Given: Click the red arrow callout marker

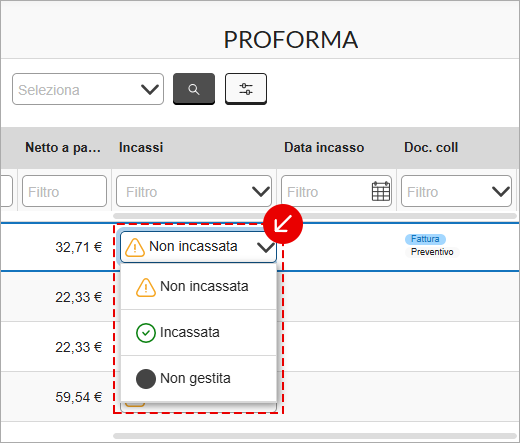Looking at the screenshot, I should [283, 224].
